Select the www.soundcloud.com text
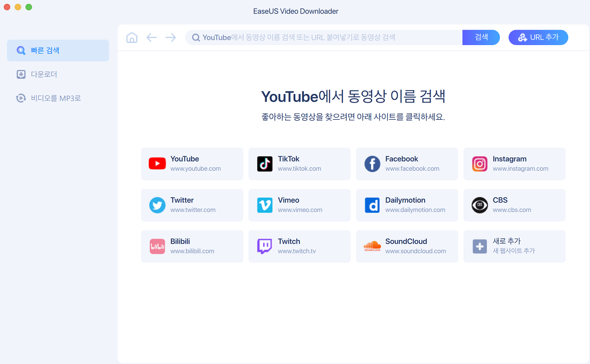 pyautogui.click(x=416, y=251)
